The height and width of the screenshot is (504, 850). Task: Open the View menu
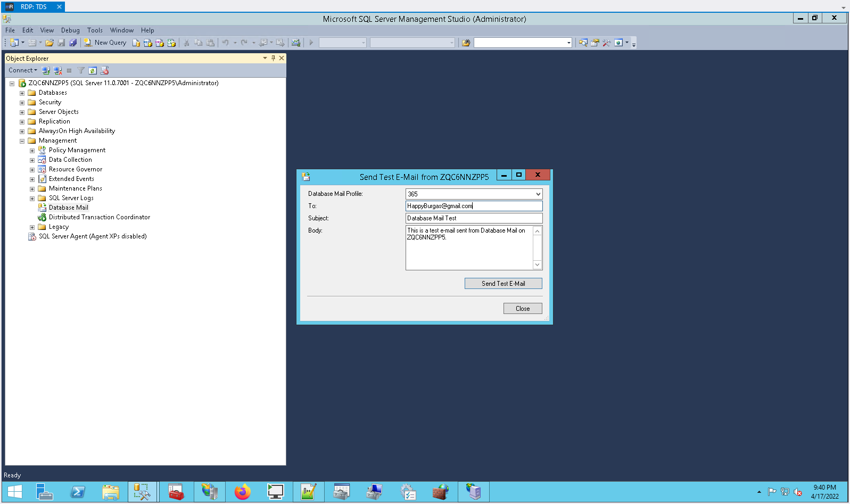[x=47, y=30]
